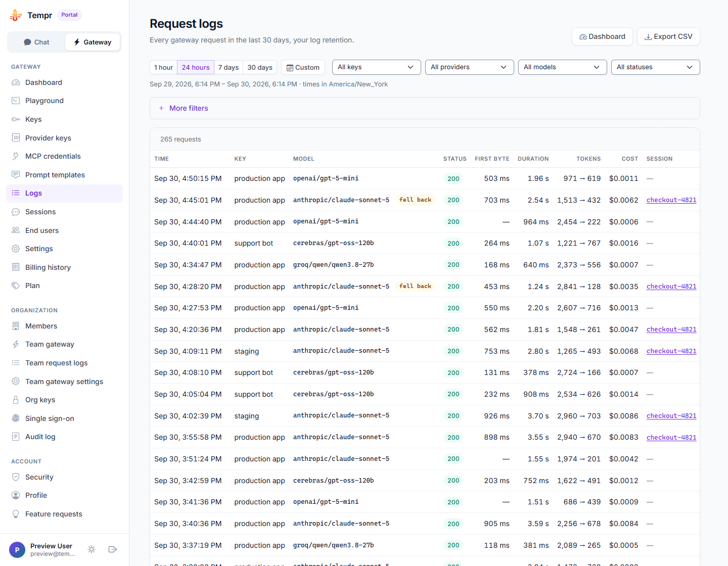This screenshot has height=566, width=728.
Task: Open the Custom date range picker
Action: point(303,67)
